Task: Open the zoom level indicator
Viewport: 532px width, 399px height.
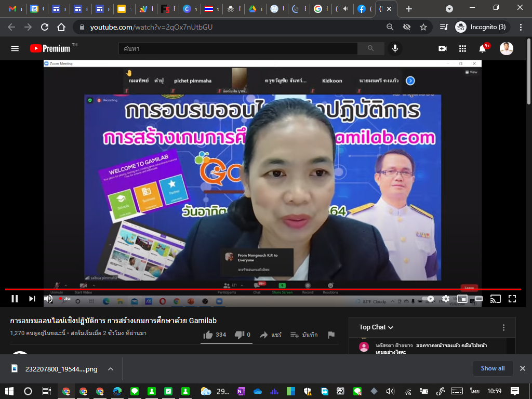Action: pos(390,27)
